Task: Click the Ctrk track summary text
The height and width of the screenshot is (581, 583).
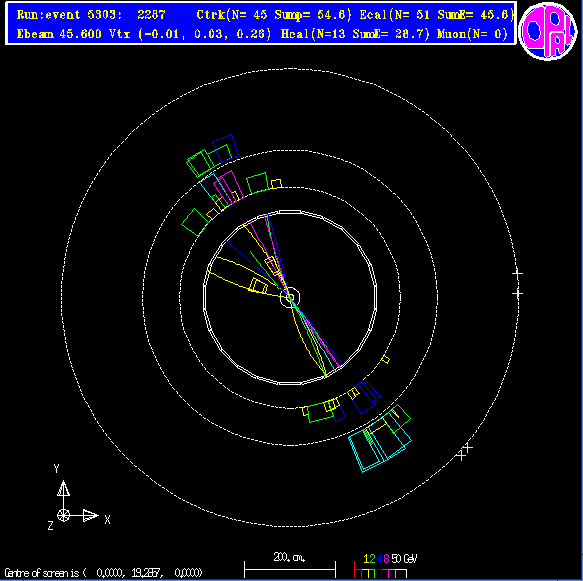Action: pyautogui.click(x=274, y=15)
